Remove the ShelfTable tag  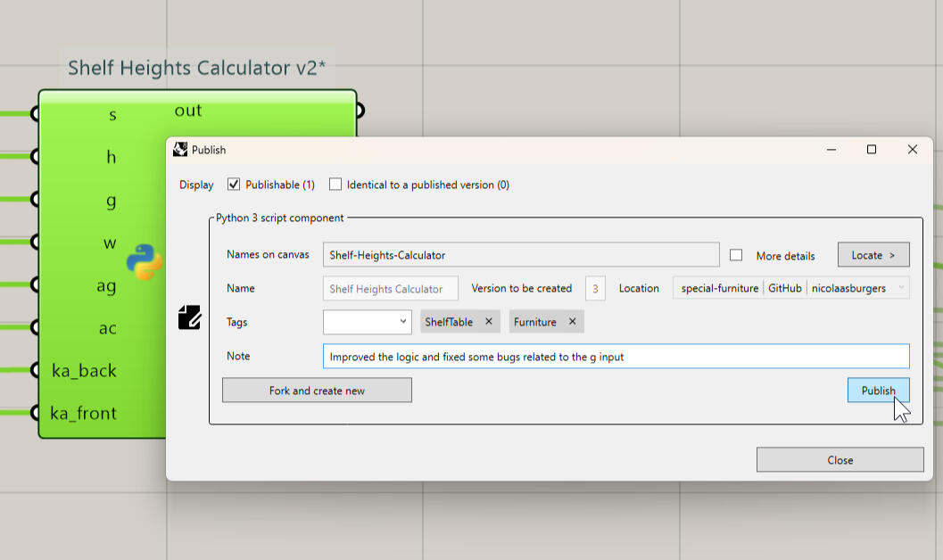[489, 321]
